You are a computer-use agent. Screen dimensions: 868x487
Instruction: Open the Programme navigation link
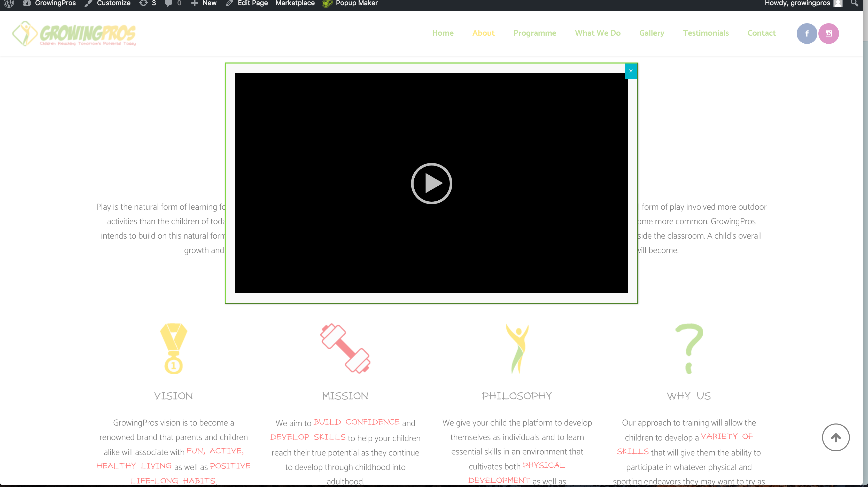coord(535,33)
